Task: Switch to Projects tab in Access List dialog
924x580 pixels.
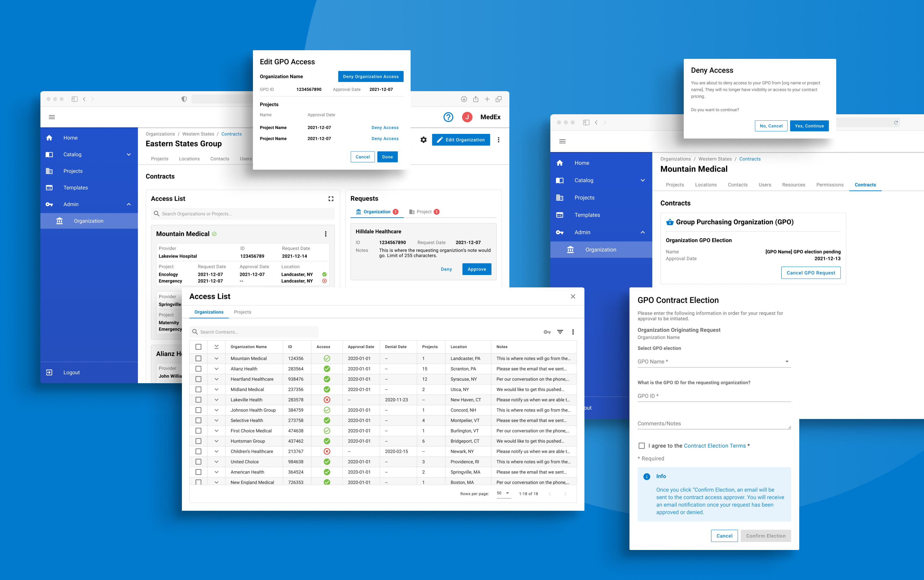Action: (x=243, y=312)
